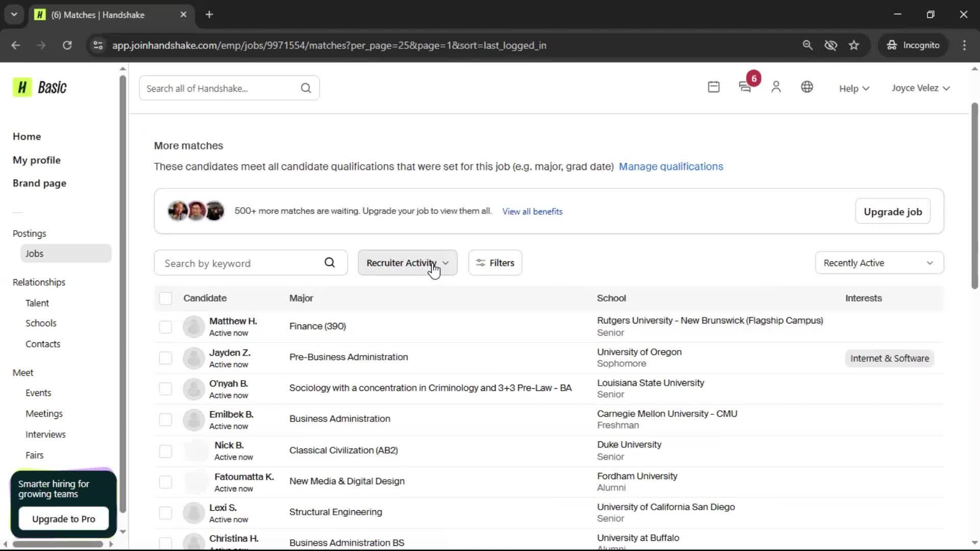The height and width of the screenshot is (551, 980).
Task: Click Matthew H. avatar icon
Action: [x=194, y=327]
